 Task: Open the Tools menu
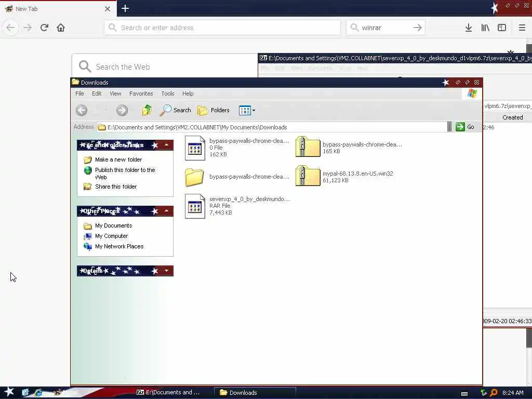pos(168,94)
